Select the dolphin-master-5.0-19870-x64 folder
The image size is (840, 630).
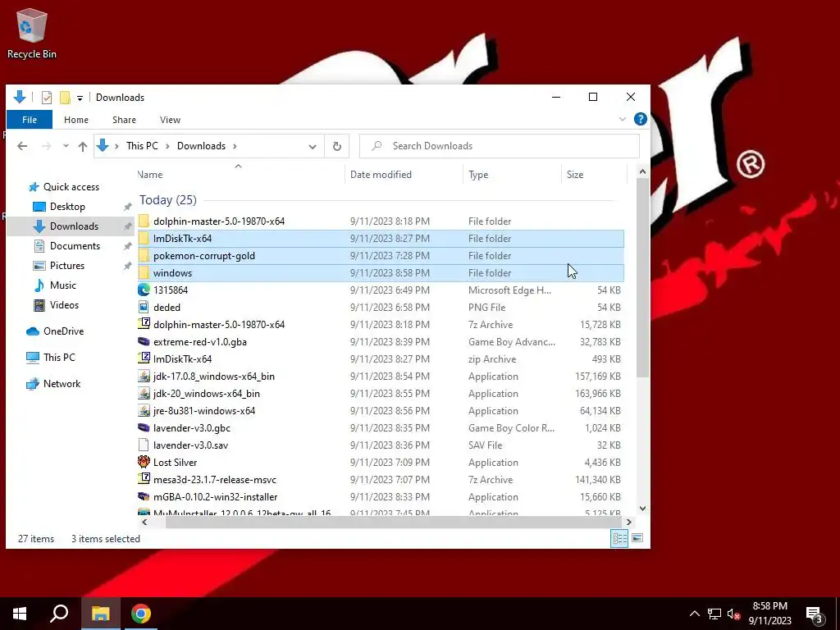[381, 221]
